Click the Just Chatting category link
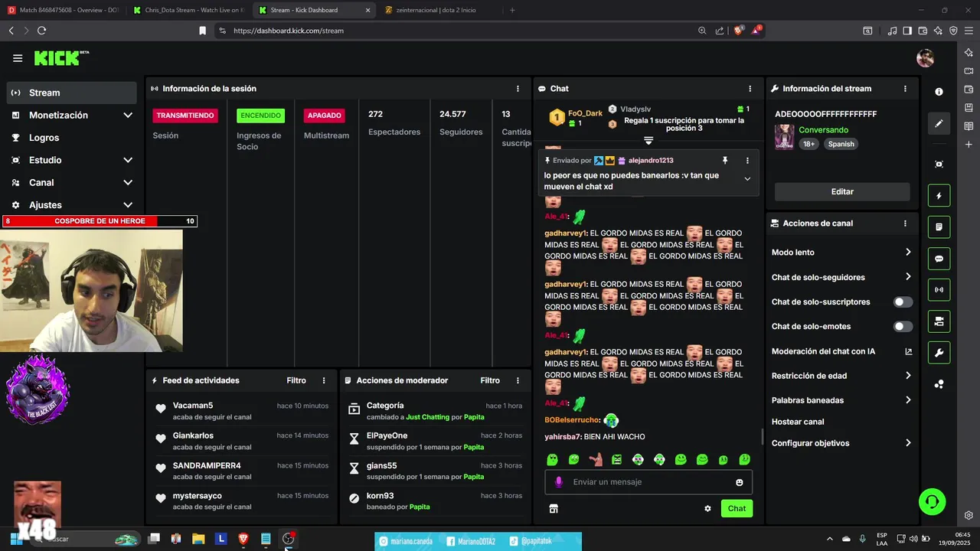This screenshot has width=980, height=551. point(427,417)
